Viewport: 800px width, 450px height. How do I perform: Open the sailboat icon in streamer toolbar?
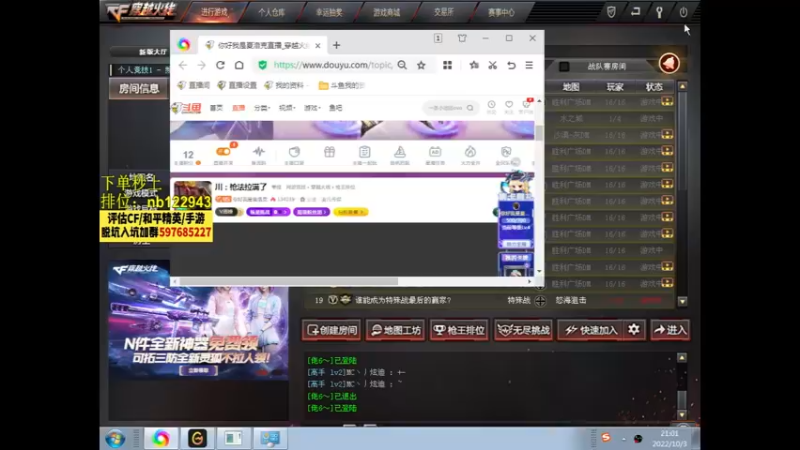pos(399,152)
